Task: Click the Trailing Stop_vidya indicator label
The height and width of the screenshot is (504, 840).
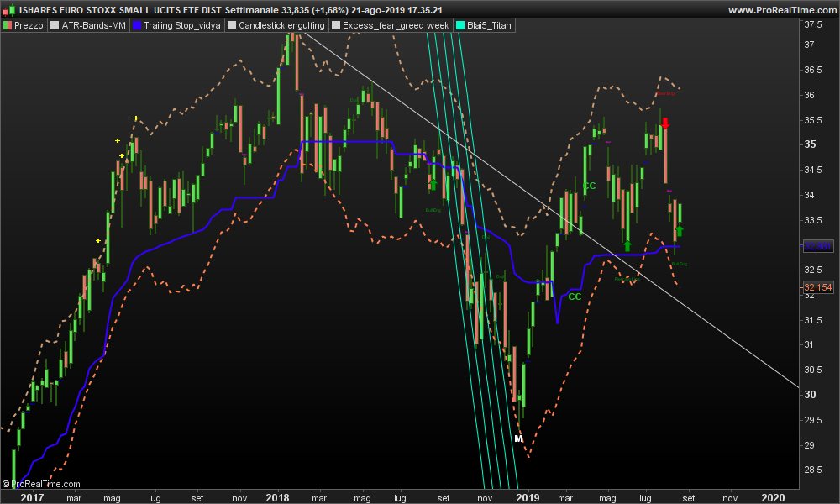Action: (182, 25)
